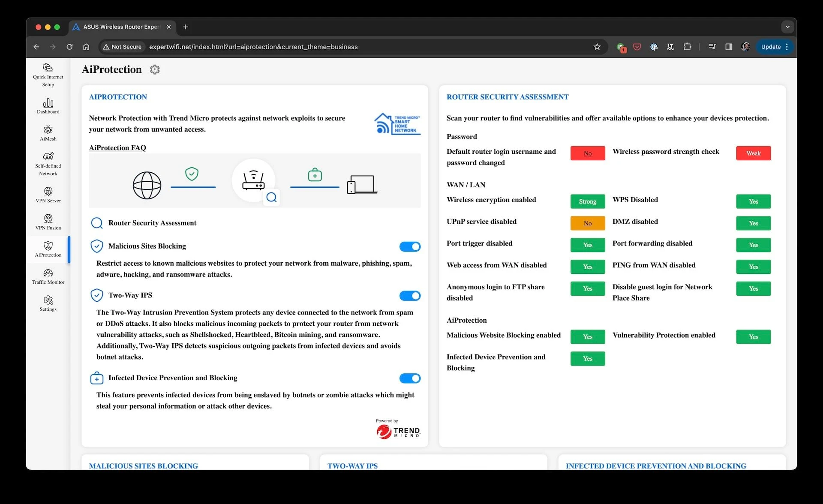Click the red No for default login changed
823x504 pixels.
click(x=588, y=153)
